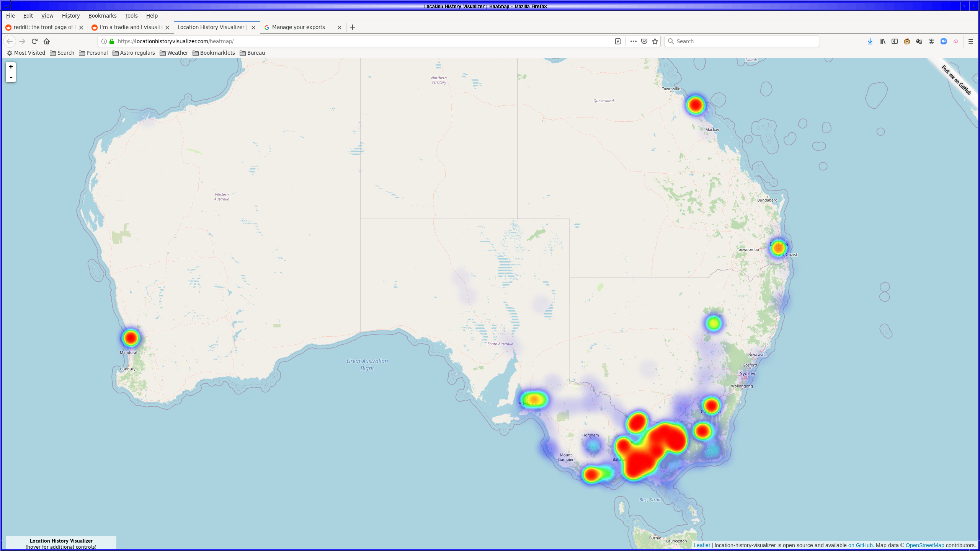The image size is (980, 551).
Task: Go to the Firefox home page
Action: (x=47, y=41)
